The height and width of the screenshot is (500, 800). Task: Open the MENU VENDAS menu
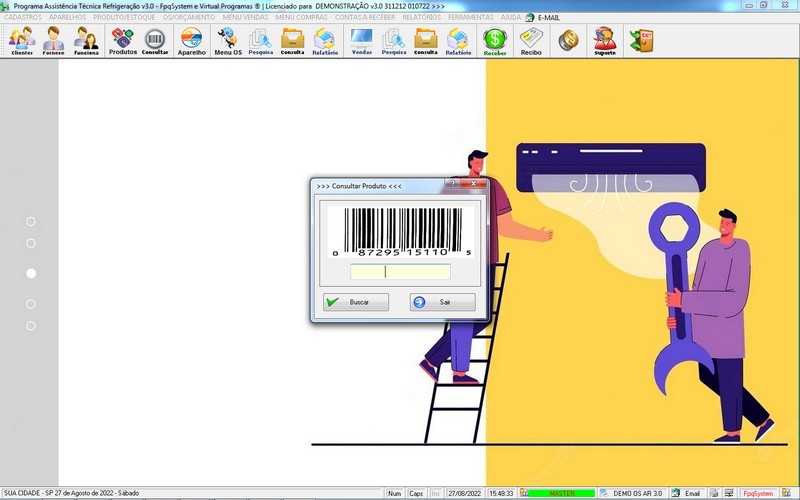tap(245, 17)
